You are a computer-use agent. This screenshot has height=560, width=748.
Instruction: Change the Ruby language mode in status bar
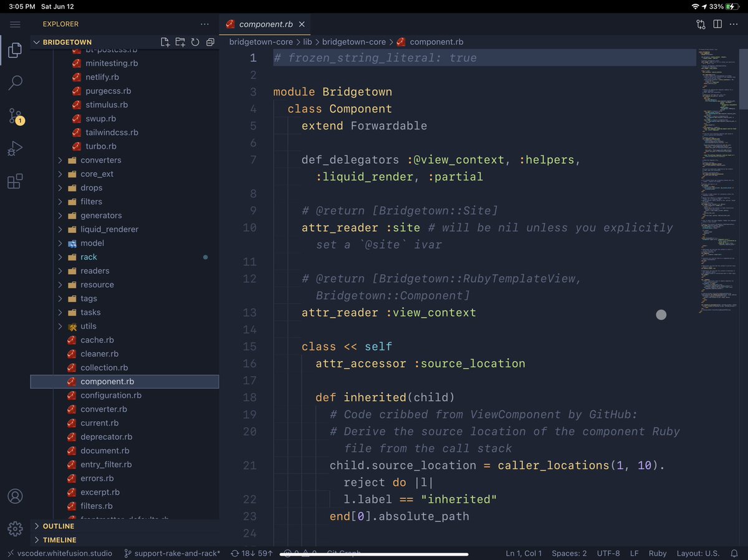tap(657, 553)
